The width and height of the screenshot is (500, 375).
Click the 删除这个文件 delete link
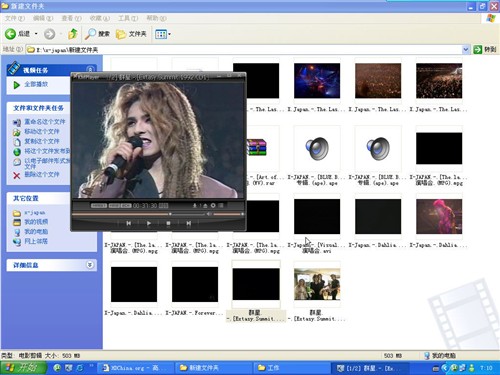(42, 174)
